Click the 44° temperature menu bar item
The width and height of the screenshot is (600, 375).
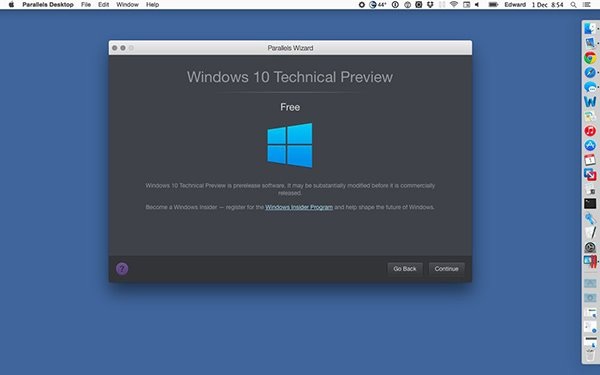[378, 5]
